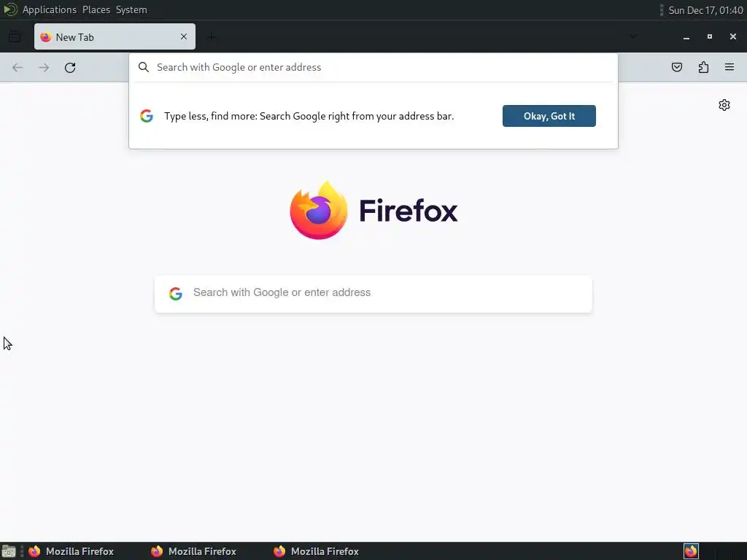Viewport: 747px width, 560px height.
Task: Click the clock showing Sun Dec 17, 01:40
Action: coord(705,10)
